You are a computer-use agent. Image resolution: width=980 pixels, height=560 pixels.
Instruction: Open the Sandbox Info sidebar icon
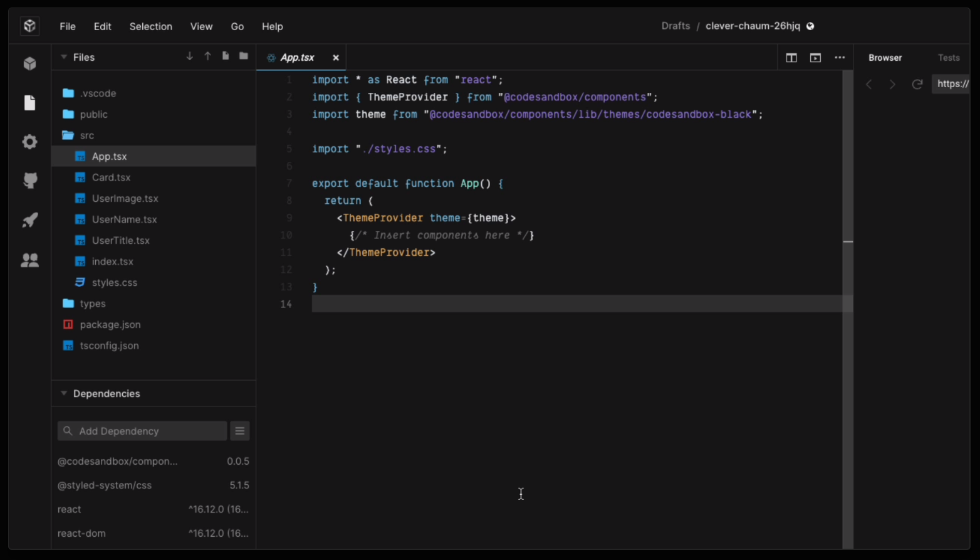tap(29, 63)
